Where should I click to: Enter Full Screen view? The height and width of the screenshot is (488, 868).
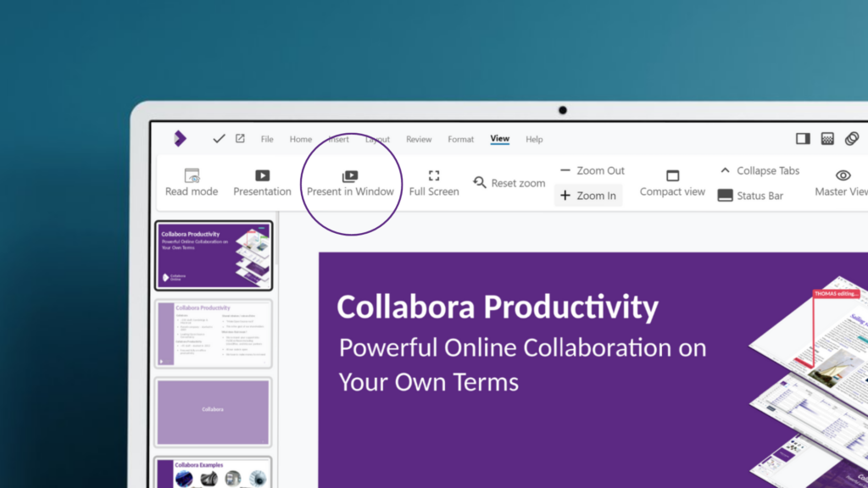tap(434, 176)
